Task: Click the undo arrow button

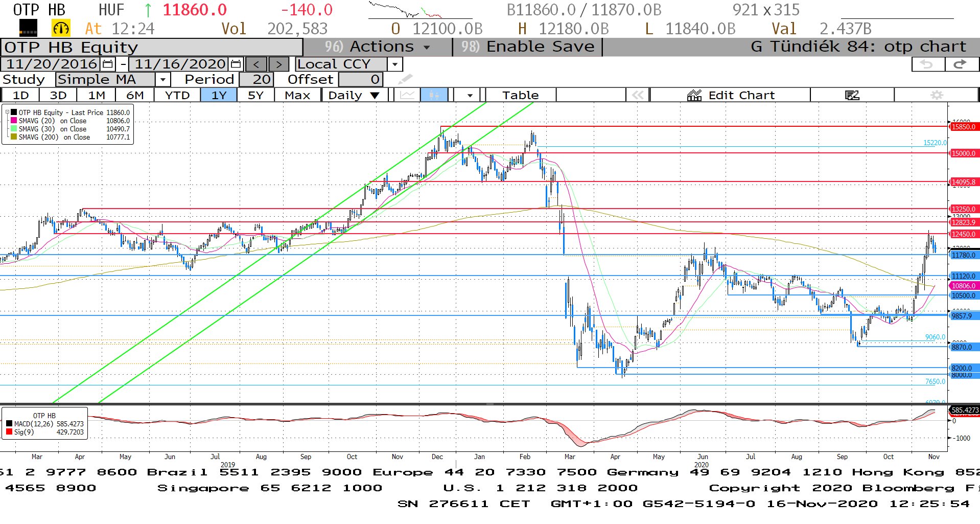Action: pos(927,64)
